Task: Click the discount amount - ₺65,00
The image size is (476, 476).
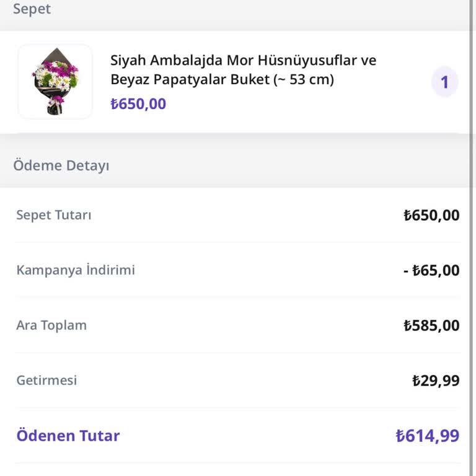Action: click(x=431, y=271)
